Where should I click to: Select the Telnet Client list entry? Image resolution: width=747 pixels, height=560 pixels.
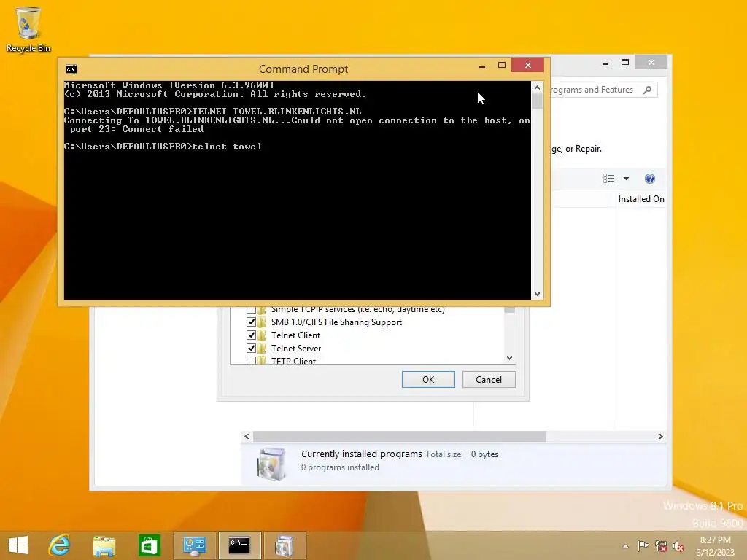point(295,335)
